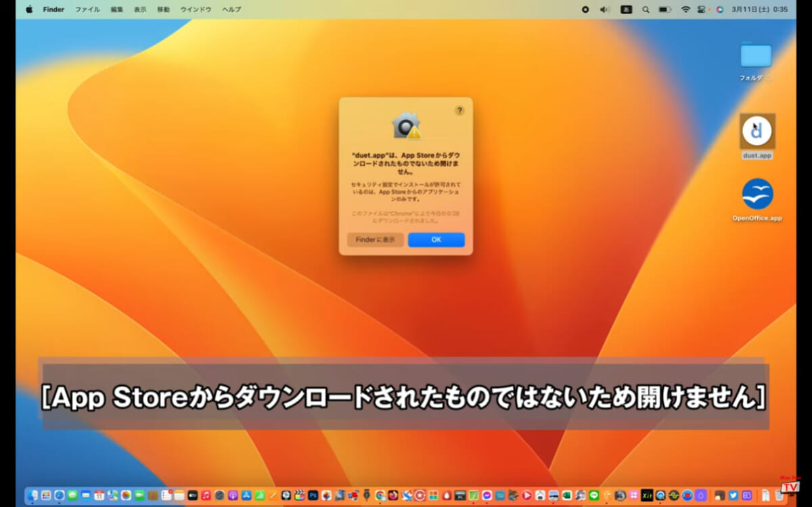Open the ファイル menu
This screenshot has width=812, height=507.
(87, 9)
